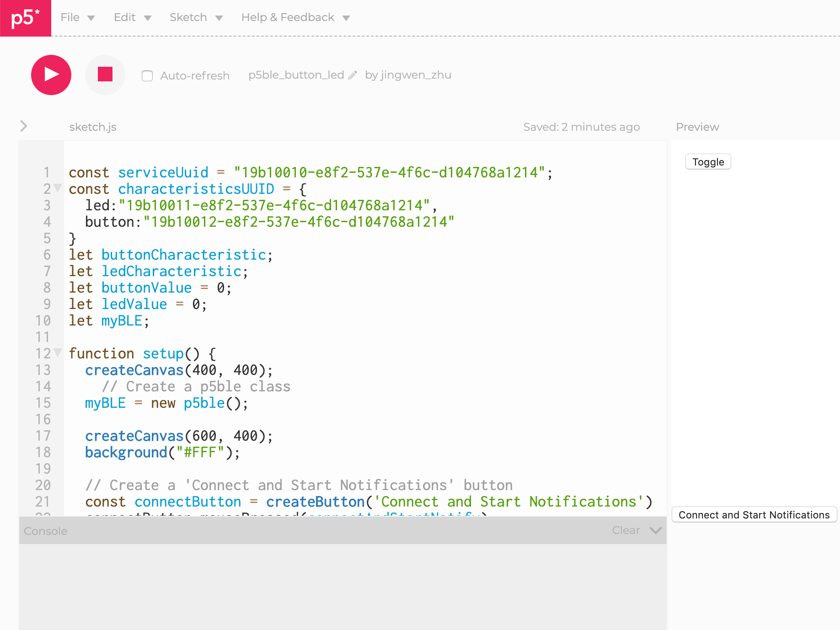The height and width of the screenshot is (630, 840).
Task: Collapse the setup function at line 12
Action: click(57, 353)
